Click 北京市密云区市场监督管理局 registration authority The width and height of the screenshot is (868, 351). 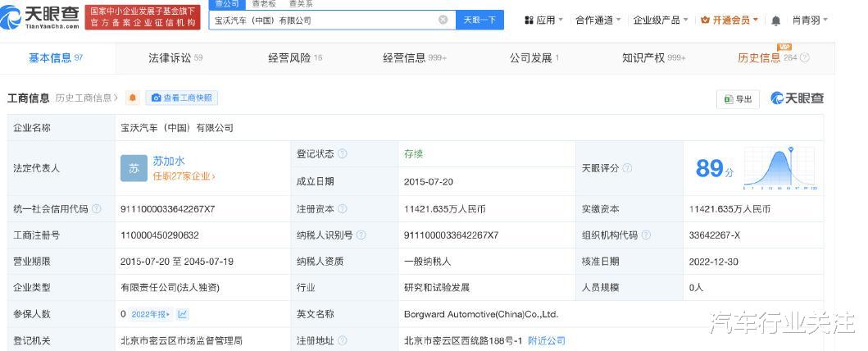(182, 340)
